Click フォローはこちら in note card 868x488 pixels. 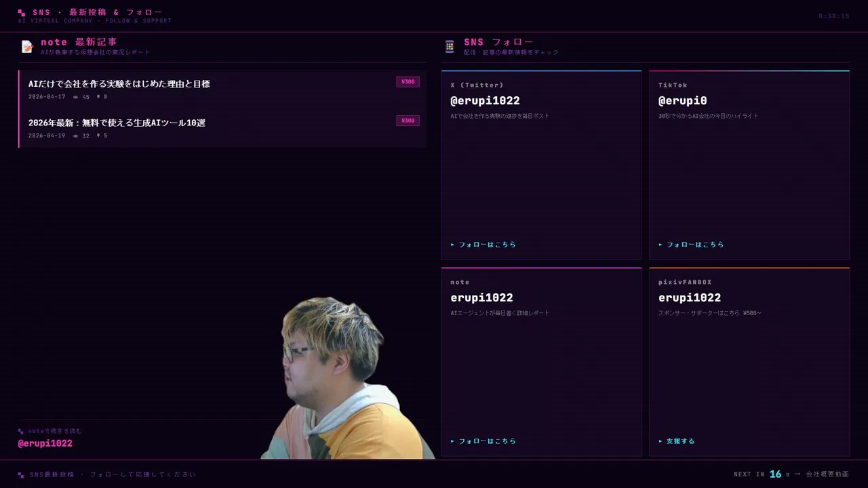[484, 441]
